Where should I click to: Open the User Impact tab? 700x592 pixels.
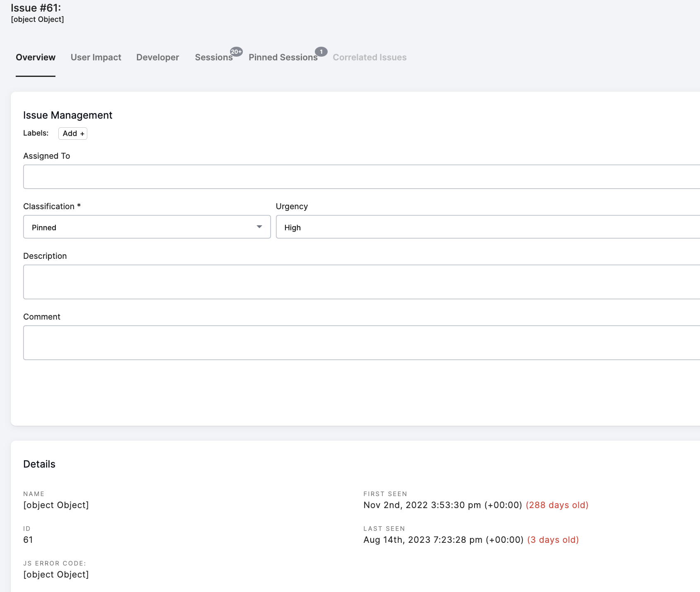tap(96, 57)
